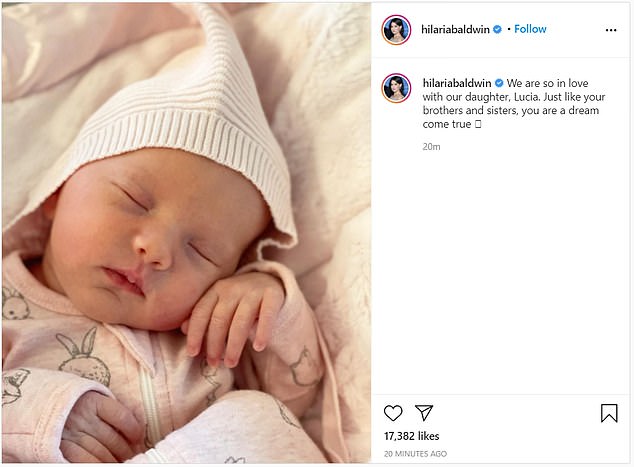This screenshot has width=634, height=467.
Task: Click the empty comments area below caption
Action: point(500,271)
